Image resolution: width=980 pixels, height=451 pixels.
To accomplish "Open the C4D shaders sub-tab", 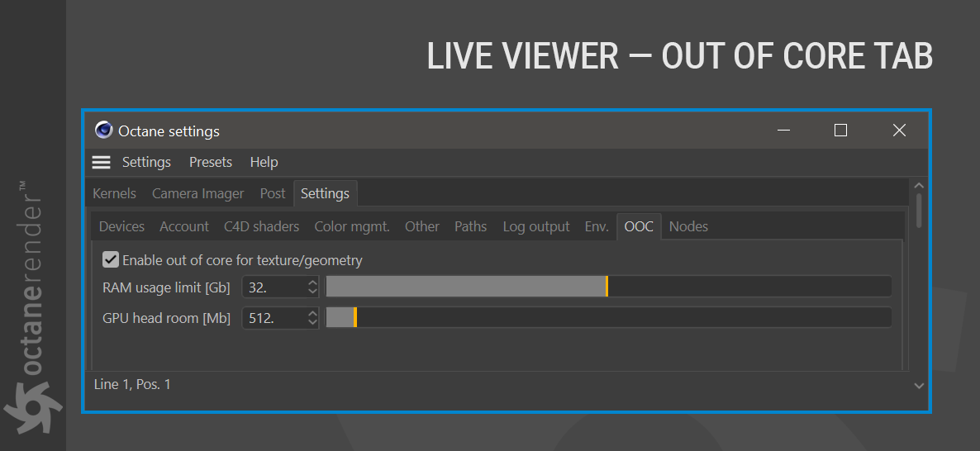I will pyautogui.click(x=262, y=227).
